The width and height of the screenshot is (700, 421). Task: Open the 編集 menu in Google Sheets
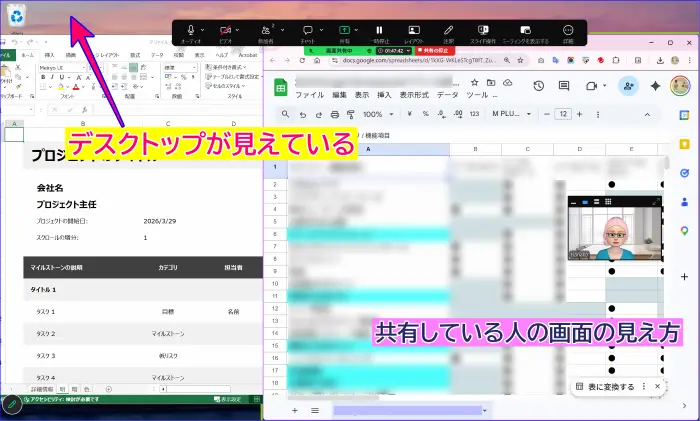point(339,95)
